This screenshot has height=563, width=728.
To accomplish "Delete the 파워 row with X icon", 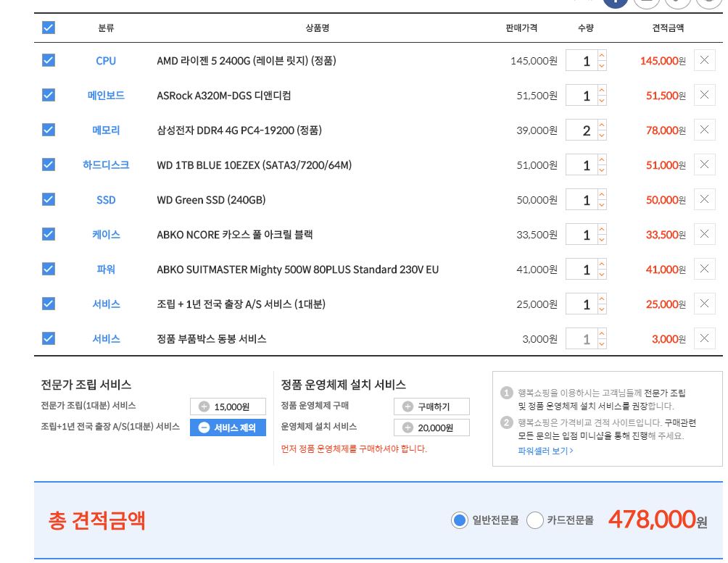I will (x=704, y=269).
